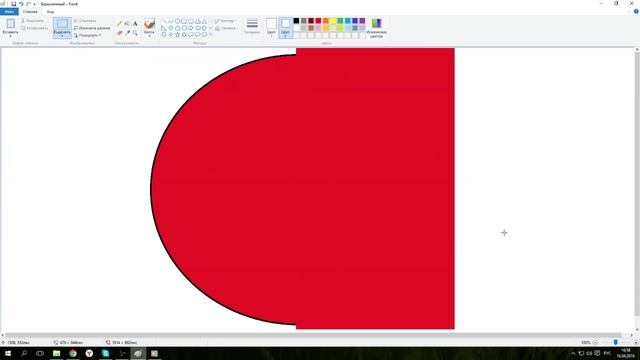640x360 pixels.
Task: Click the Resize button
Action: click(92, 28)
